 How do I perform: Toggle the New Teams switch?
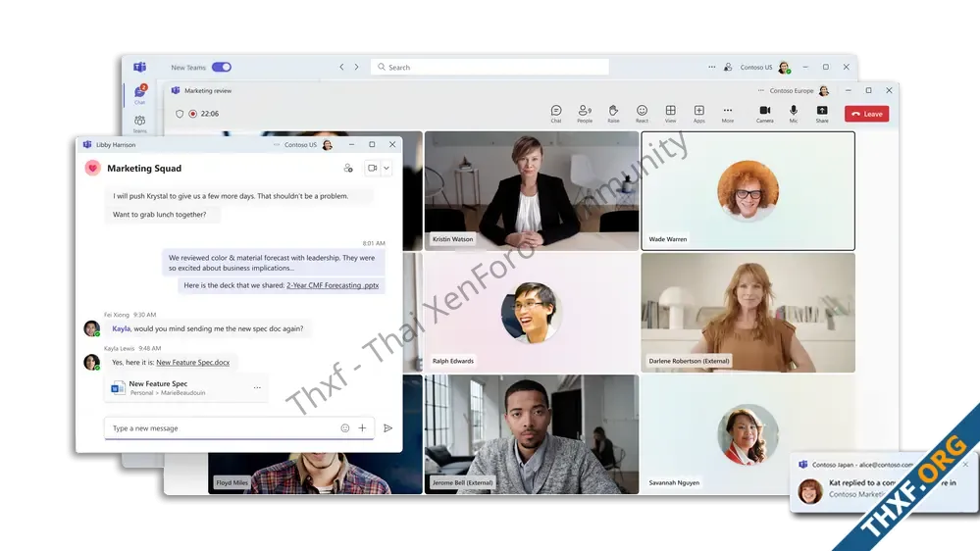pos(222,67)
